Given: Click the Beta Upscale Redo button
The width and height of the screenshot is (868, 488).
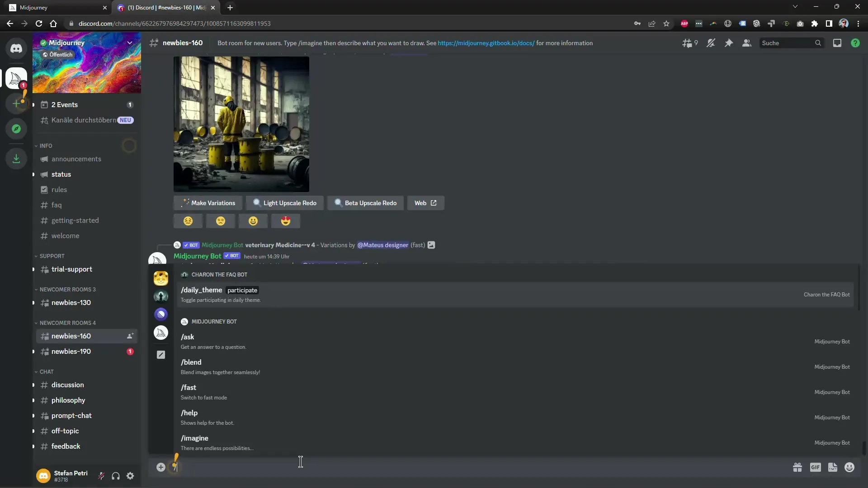Looking at the screenshot, I should (x=365, y=202).
